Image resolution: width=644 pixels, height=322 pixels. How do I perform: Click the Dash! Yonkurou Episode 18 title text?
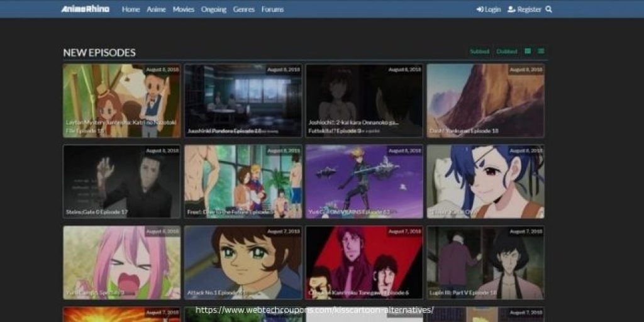click(464, 131)
